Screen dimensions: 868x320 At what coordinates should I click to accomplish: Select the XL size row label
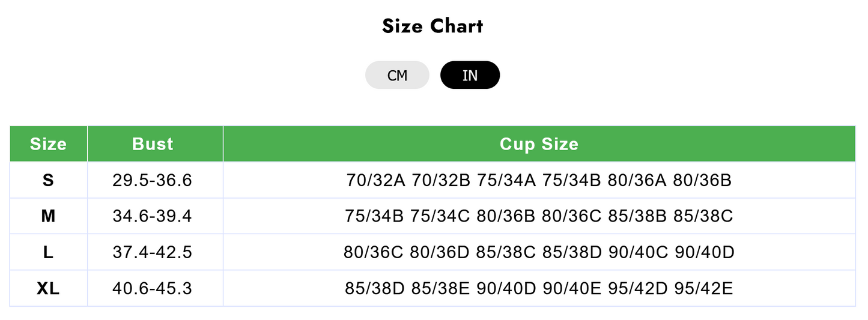point(49,289)
